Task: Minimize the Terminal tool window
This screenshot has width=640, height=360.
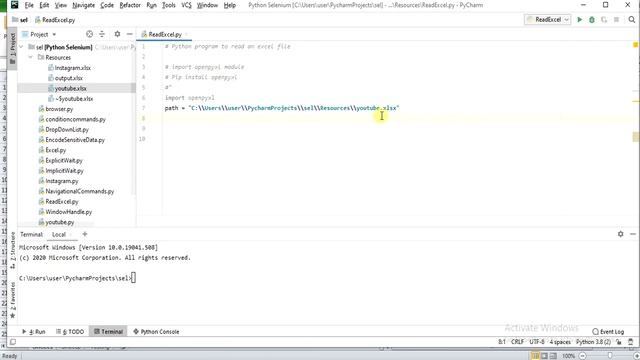Action: (633, 234)
